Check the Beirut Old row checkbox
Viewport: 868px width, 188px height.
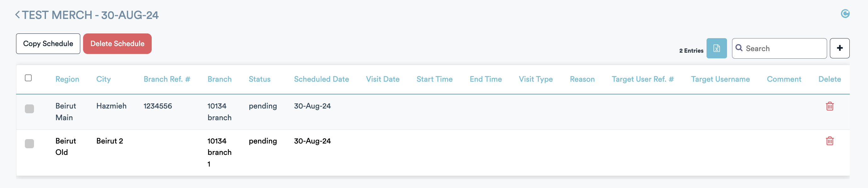tap(29, 144)
